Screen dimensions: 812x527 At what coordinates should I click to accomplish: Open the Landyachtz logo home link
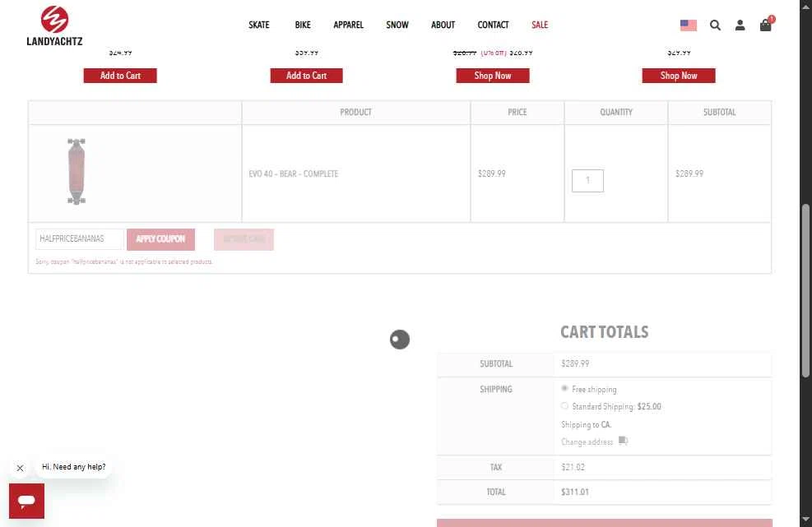[54, 25]
